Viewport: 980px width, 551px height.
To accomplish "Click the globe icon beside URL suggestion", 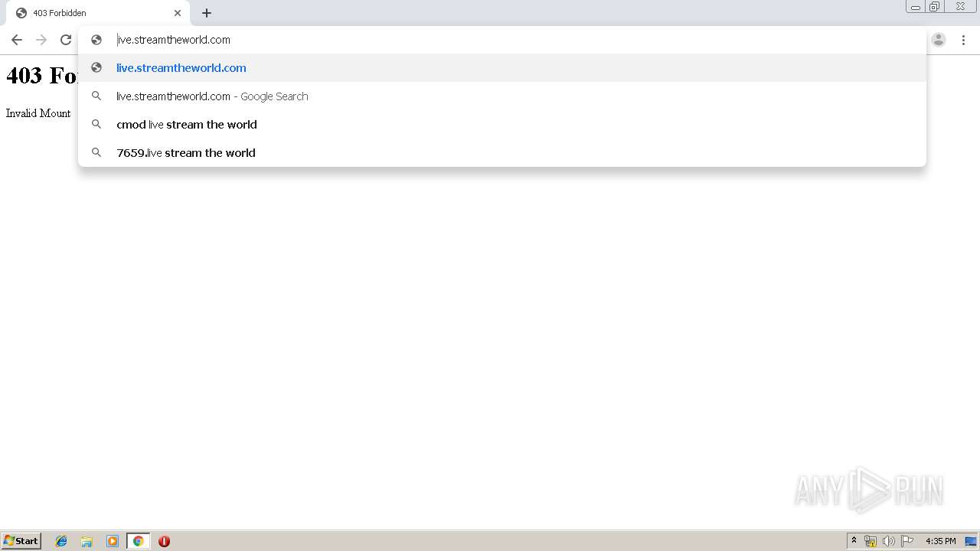I will tap(96, 67).
